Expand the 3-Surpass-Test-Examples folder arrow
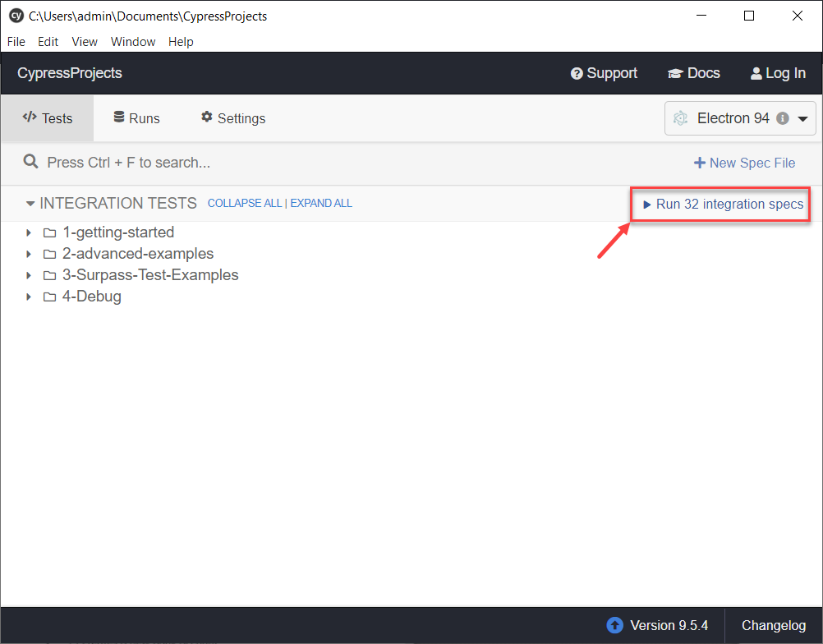Image resolution: width=823 pixels, height=644 pixels. (29, 275)
